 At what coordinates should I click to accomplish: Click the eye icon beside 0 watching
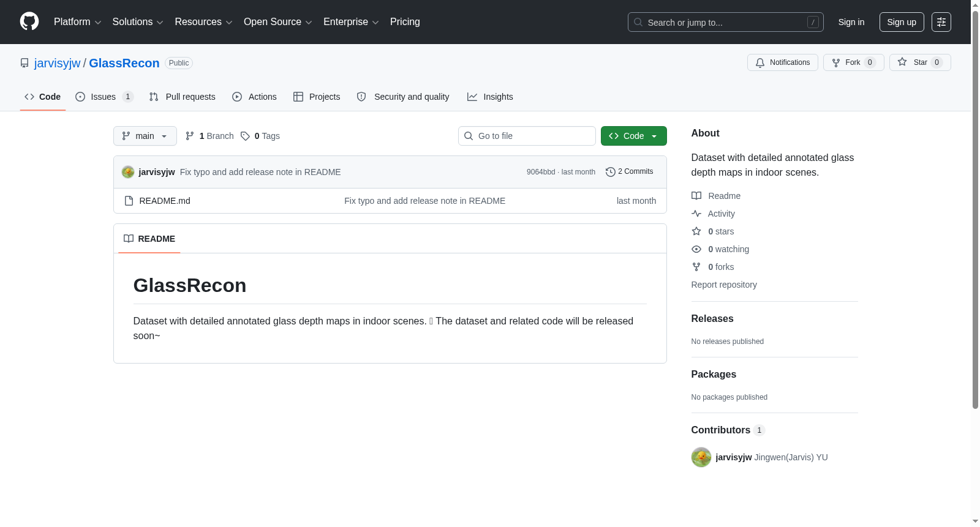tap(696, 249)
